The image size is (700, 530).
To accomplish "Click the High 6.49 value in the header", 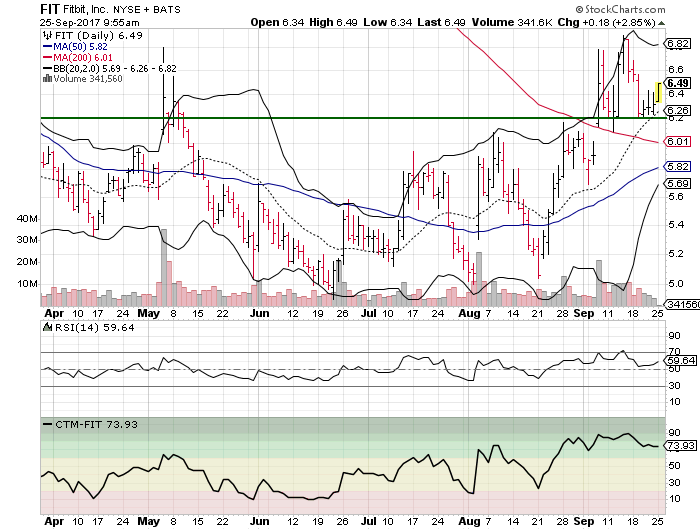I will click(333, 22).
